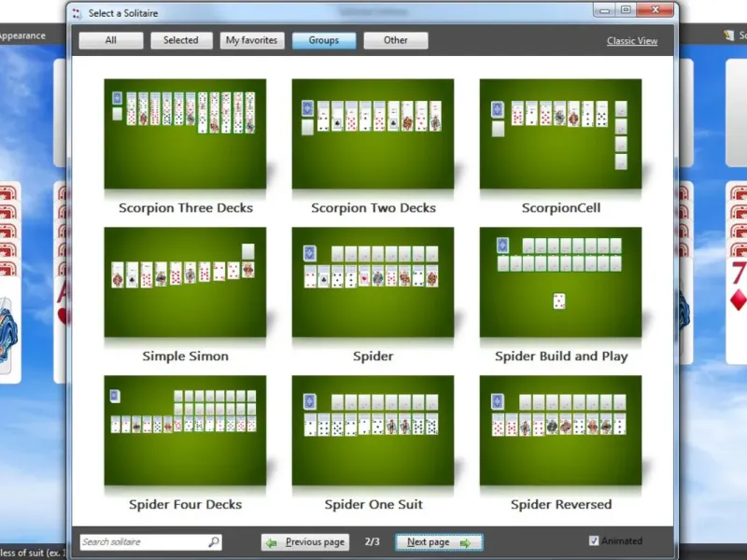
Task: Close the Select a Solitaire dialog
Action: coord(655,10)
